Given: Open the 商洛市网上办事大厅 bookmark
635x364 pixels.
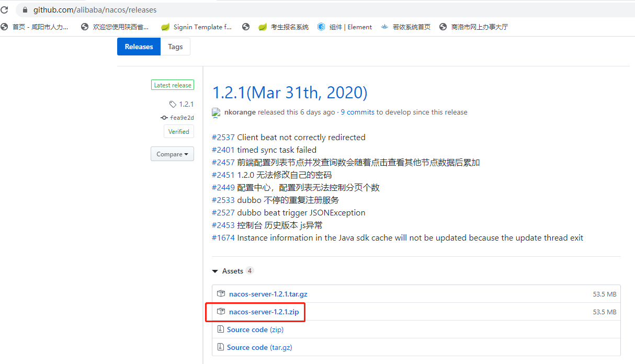Looking at the screenshot, I should click(x=473, y=27).
